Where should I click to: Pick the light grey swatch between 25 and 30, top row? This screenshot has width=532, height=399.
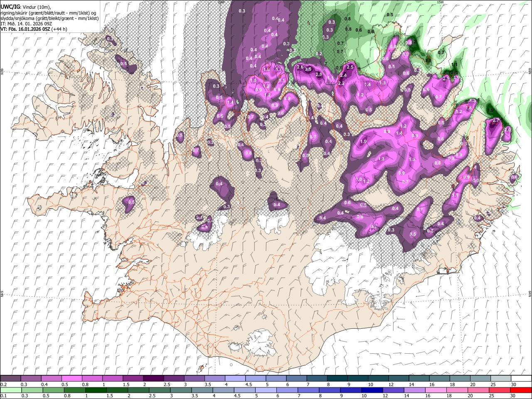click(501, 378)
